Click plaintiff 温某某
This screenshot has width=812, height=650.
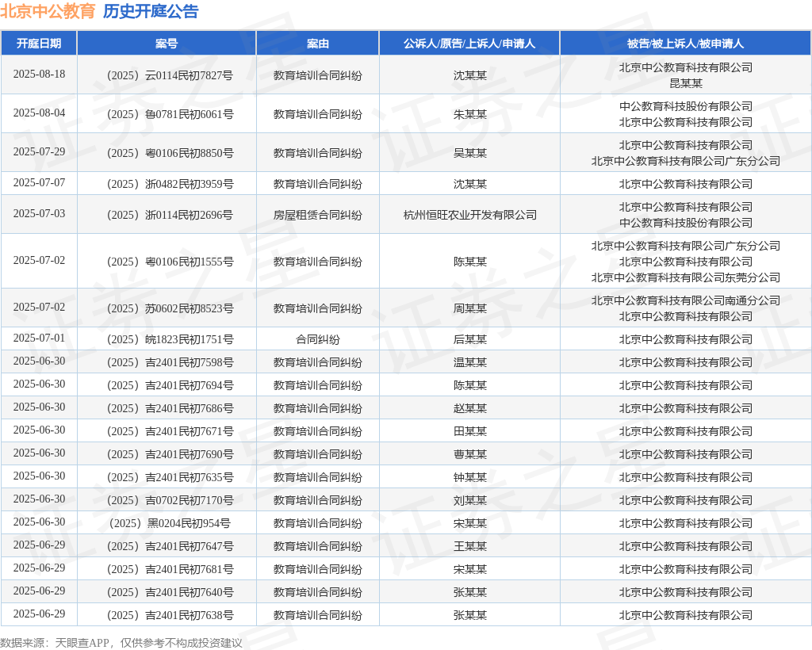click(x=469, y=363)
